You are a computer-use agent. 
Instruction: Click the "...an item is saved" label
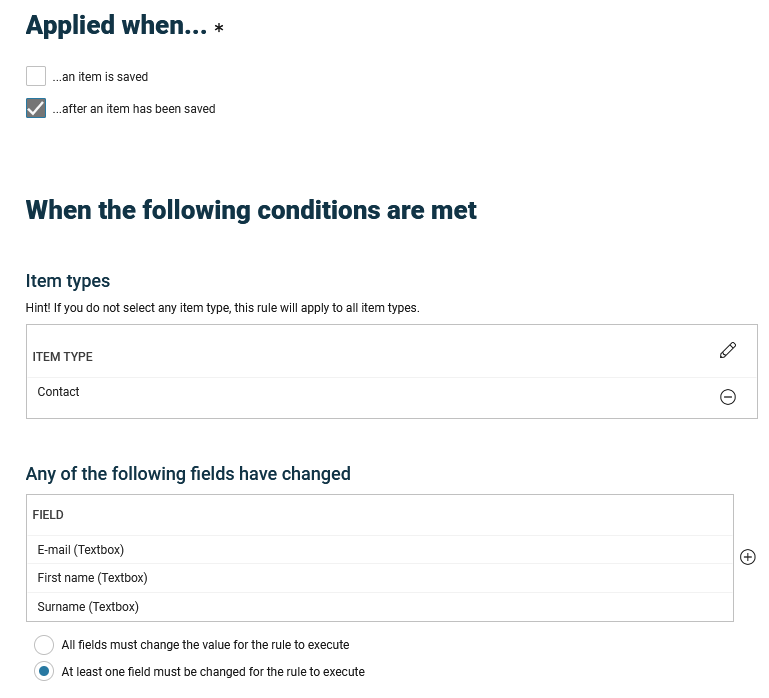100,77
